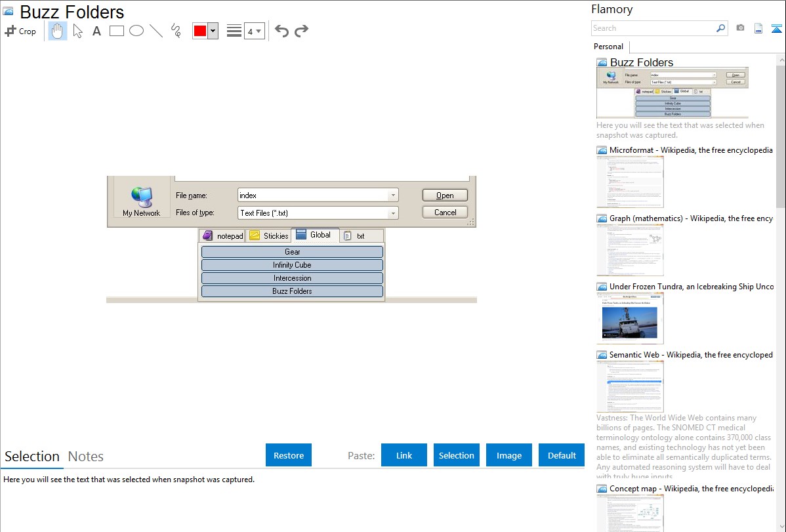Click the Intercession folder entry
This screenshot has width=786, height=532.
[x=292, y=277]
